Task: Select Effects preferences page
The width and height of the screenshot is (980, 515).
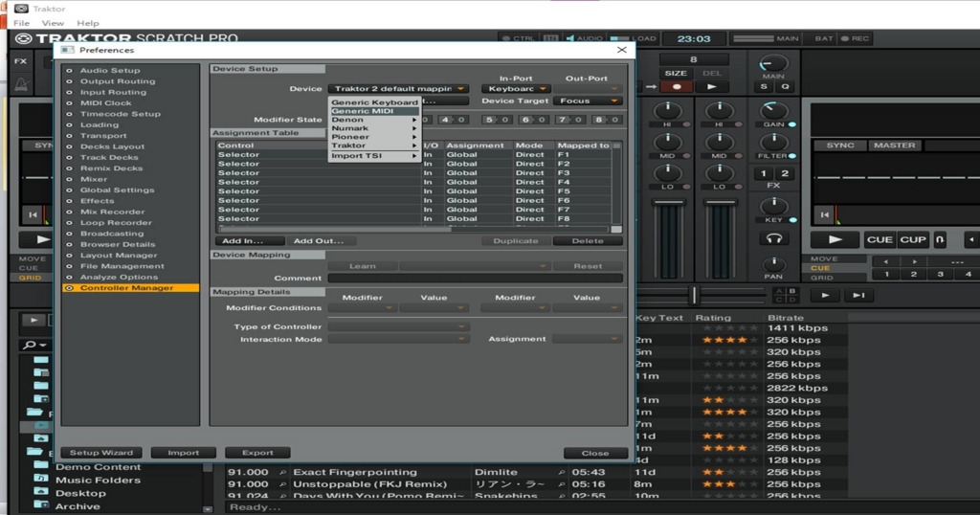Action: pos(97,201)
